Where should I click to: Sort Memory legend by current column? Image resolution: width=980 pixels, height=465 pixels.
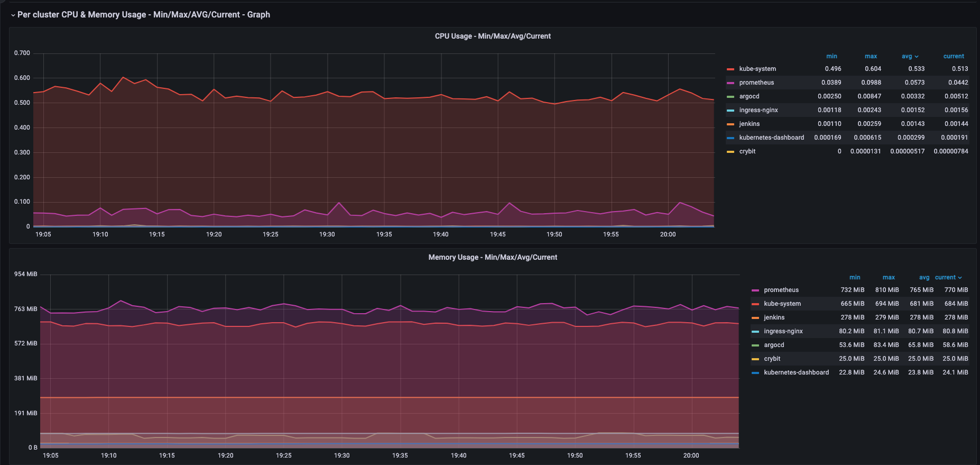(946, 277)
